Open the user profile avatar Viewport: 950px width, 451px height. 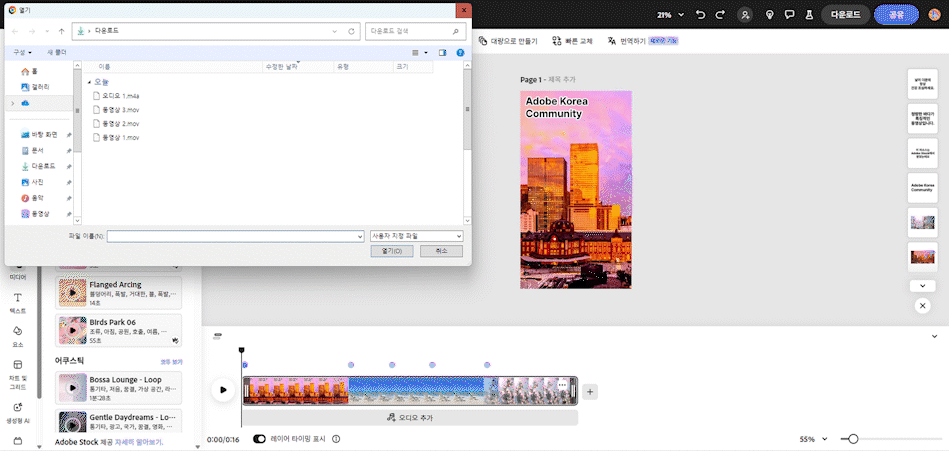tap(934, 15)
